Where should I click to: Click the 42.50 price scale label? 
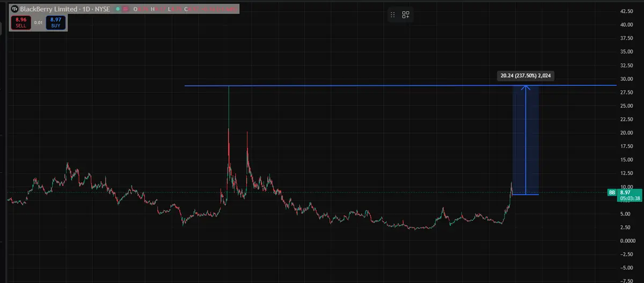(x=627, y=11)
